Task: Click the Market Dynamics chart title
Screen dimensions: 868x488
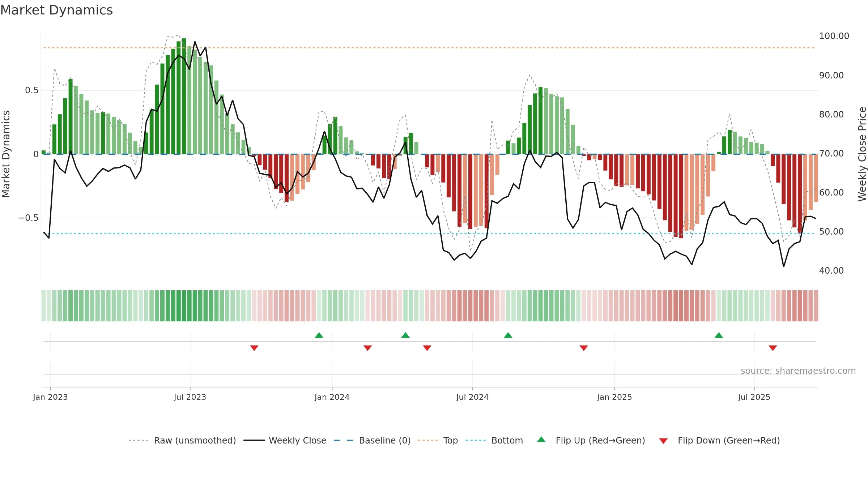Action: coord(56,10)
